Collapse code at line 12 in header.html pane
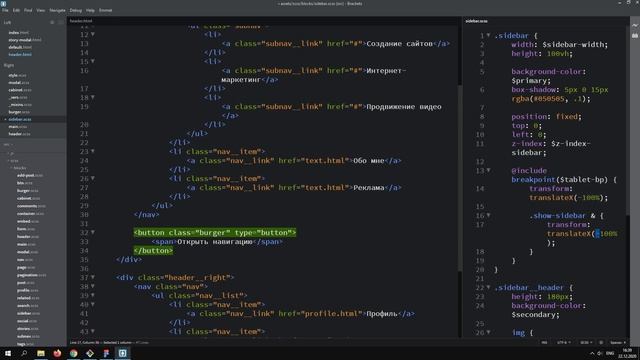Viewport: 640px width, 360px height. pyautogui.click(x=93, y=34)
